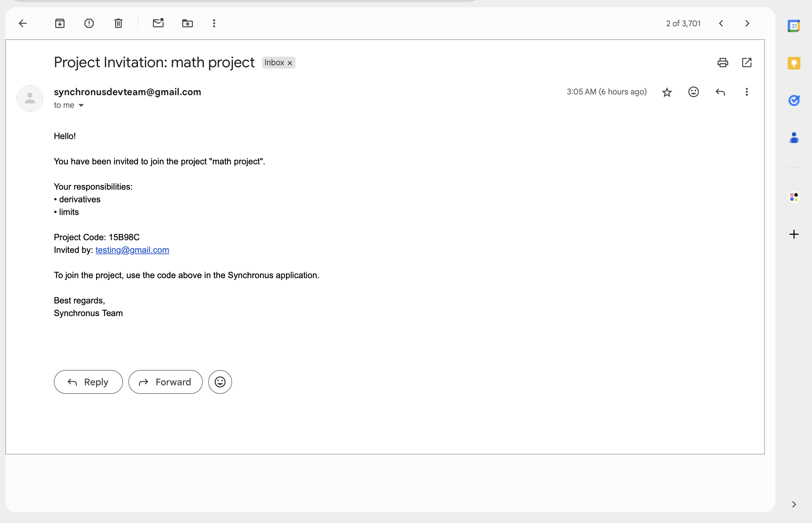The height and width of the screenshot is (523, 812).
Task: Go to the older conversation
Action: pyautogui.click(x=747, y=23)
